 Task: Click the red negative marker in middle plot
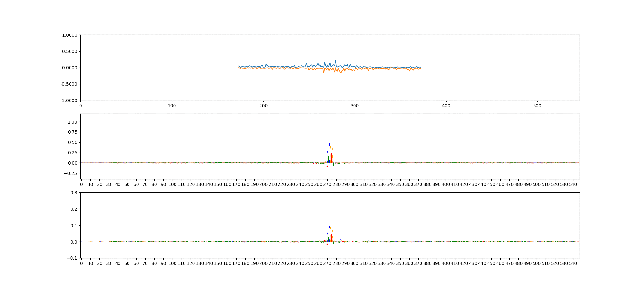coord(327,166)
